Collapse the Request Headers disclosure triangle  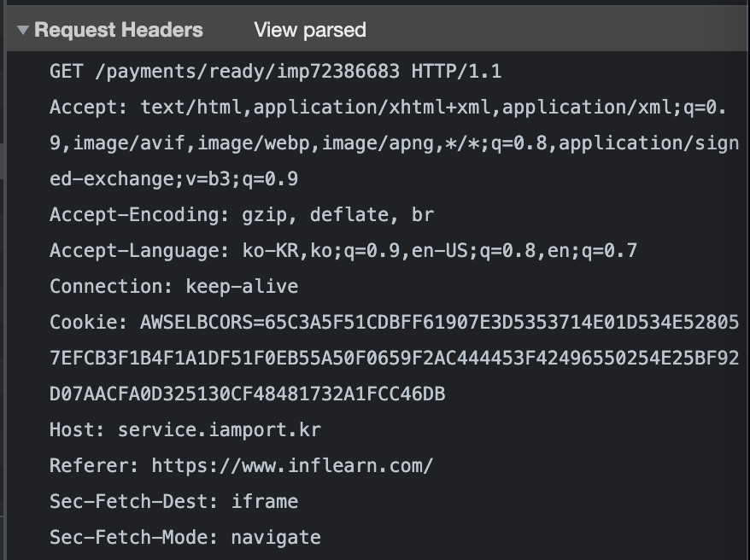click(22, 30)
